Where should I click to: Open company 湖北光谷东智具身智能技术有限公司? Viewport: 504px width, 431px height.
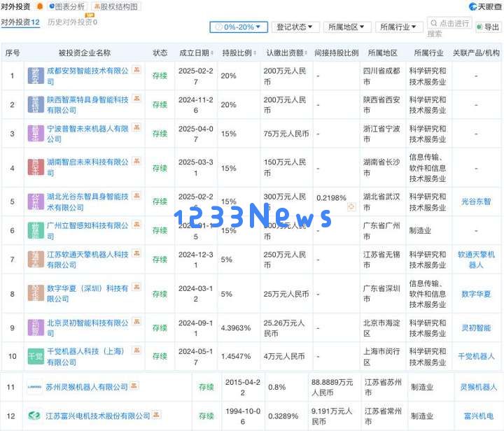(87, 202)
